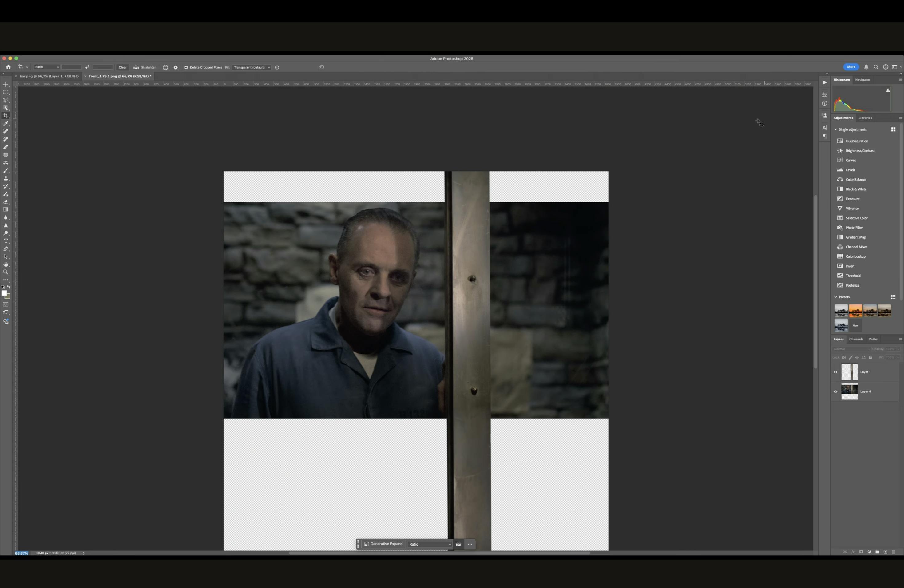Select the Move tool
Image resolution: width=904 pixels, height=588 pixels.
tap(6, 84)
